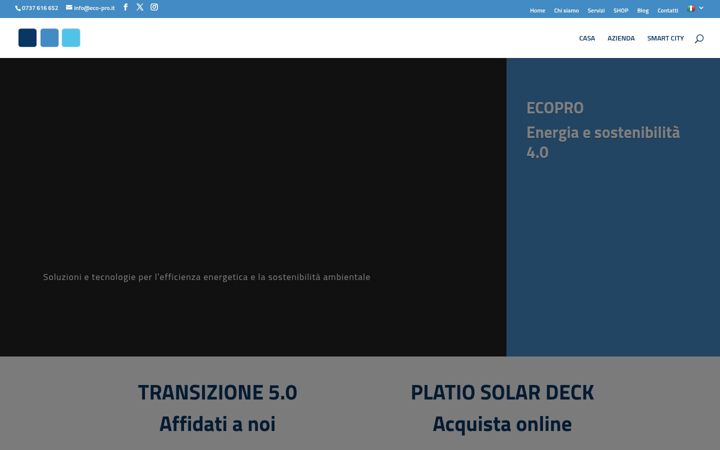
Task: Open the SHOP menu item
Action: [x=621, y=11]
